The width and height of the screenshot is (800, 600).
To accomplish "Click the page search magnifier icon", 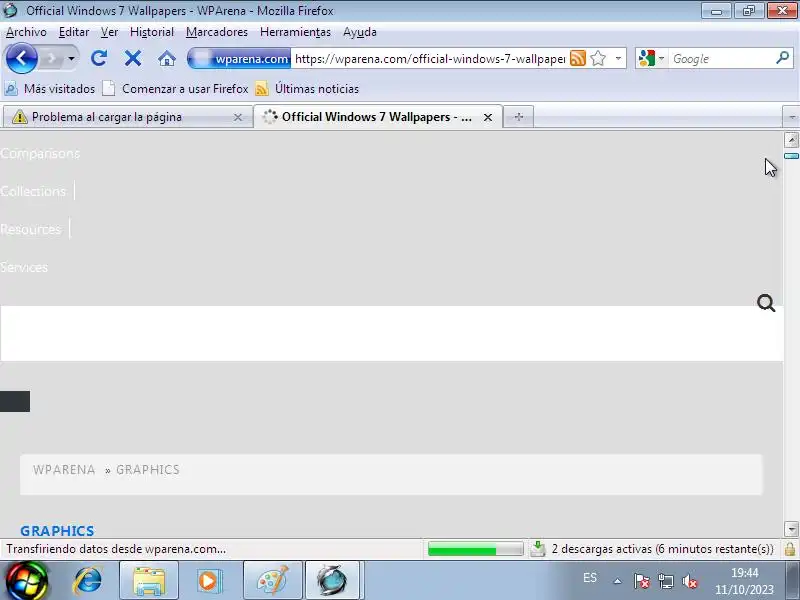I will (766, 303).
